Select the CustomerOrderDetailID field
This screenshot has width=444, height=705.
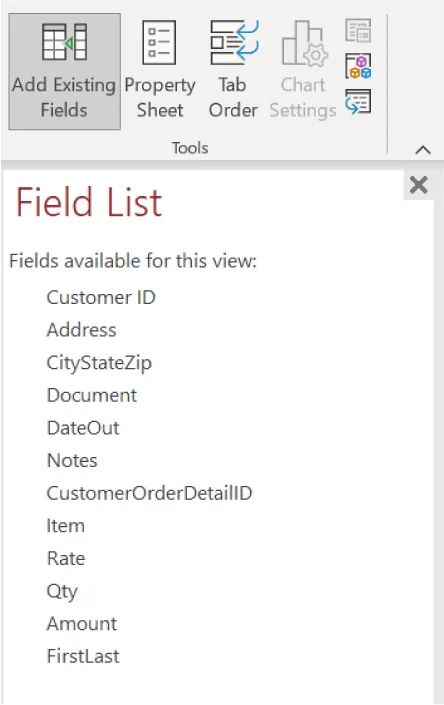pos(149,493)
